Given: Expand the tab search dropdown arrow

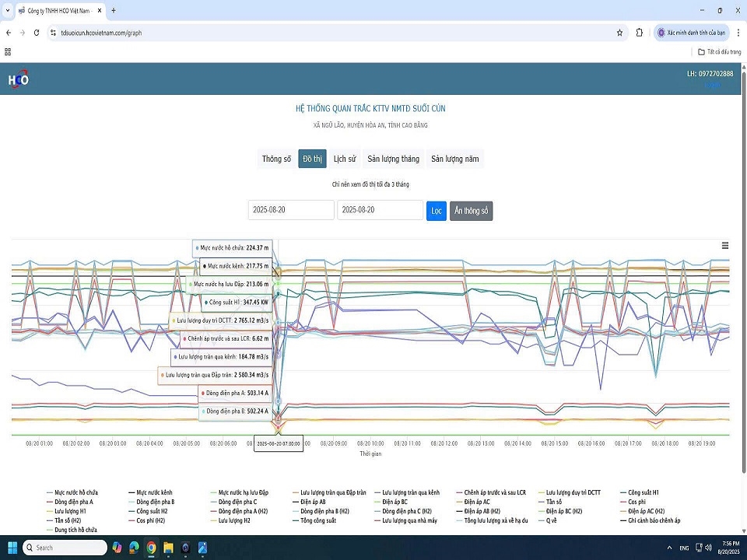Looking at the screenshot, I should tap(7, 11).
